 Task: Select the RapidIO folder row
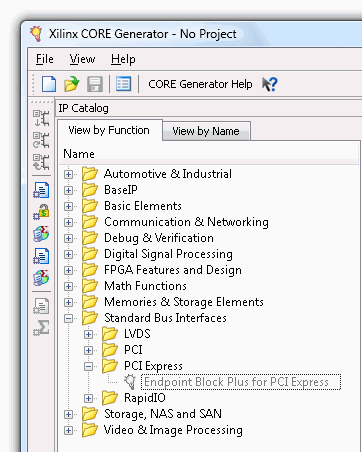(x=134, y=398)
